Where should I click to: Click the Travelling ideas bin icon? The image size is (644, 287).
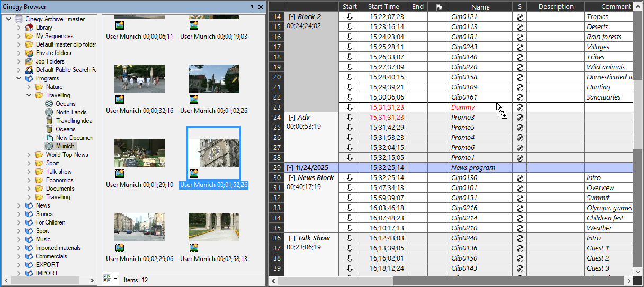pyautogui.click(x=49, y=121)
